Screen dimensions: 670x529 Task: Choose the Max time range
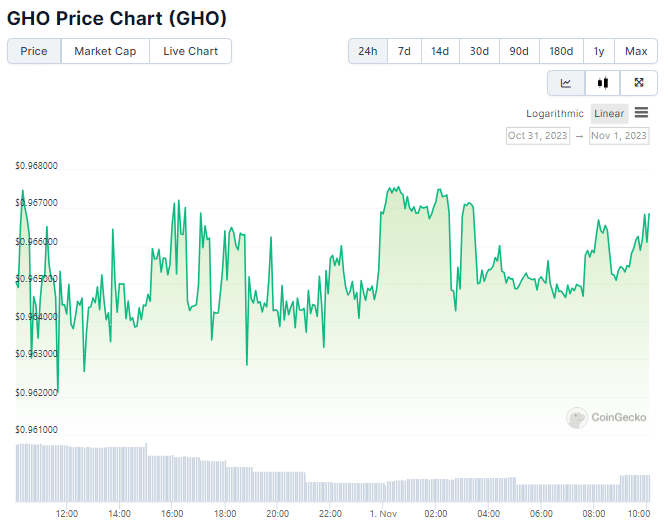click(x=636, y=51)
